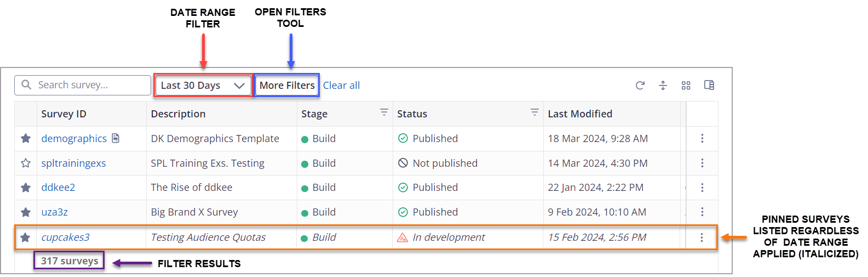Image resolution: width=868 pixels, height=277 pixels.
Task: Pin the spltrainingexs survey star
Action: [26, 163]
